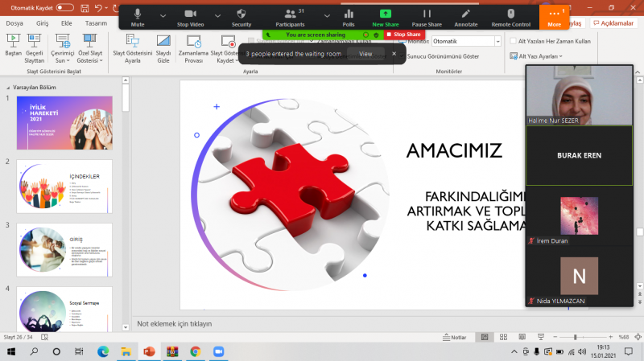Viewport: 644px width, 361px height.
Task: Mute the microphone in Zoom toolbar
Action: pyautogui.click(x=138, y=16)
